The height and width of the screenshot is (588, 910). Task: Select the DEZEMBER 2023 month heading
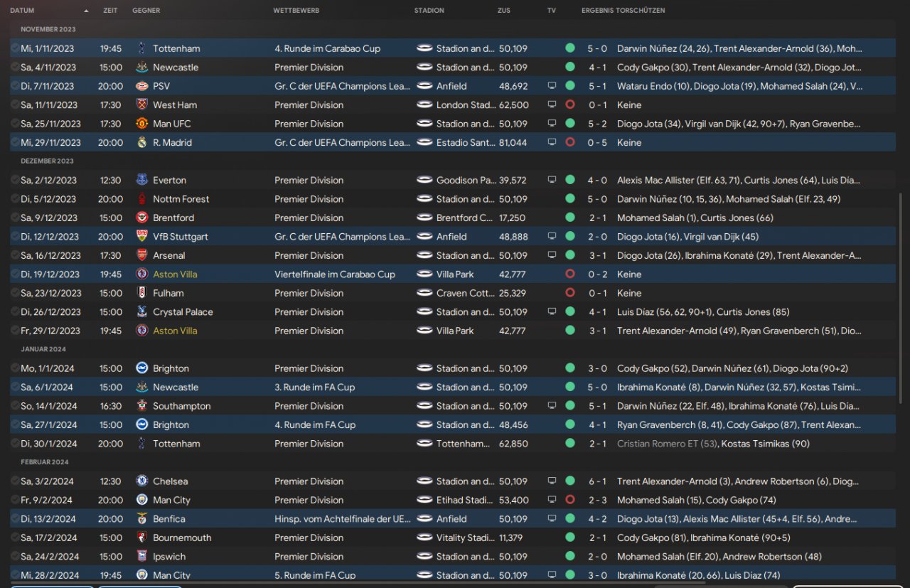click(48, 161)
